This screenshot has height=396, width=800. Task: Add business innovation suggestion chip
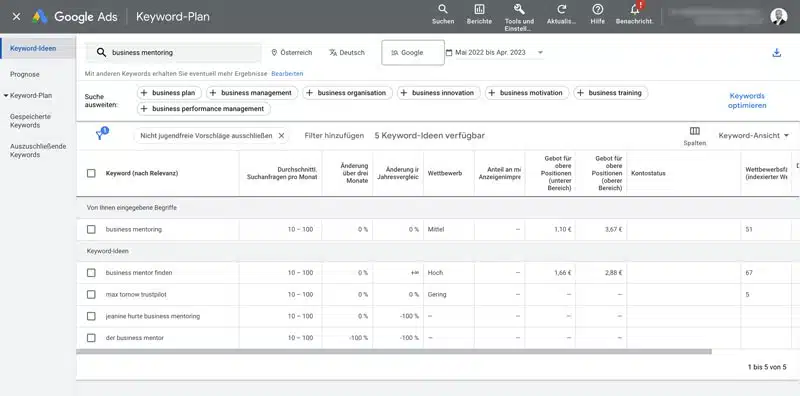pyautogui.click(x=438, y=93)
